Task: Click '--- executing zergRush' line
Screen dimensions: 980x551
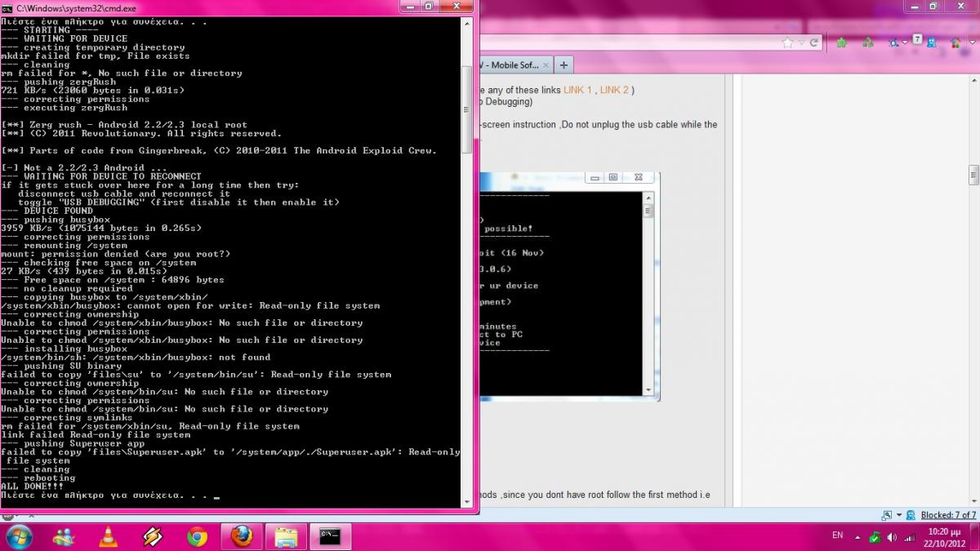Action: click(65, 108)
